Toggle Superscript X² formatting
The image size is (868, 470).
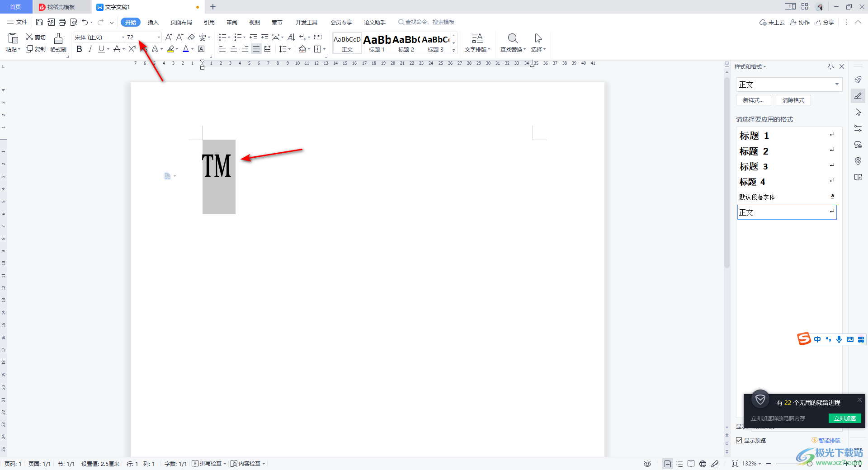[x=132, y=49]
